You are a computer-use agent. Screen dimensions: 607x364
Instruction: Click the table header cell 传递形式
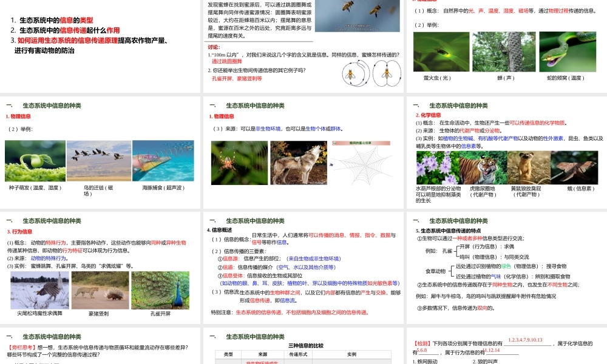(x=298, y=354)
